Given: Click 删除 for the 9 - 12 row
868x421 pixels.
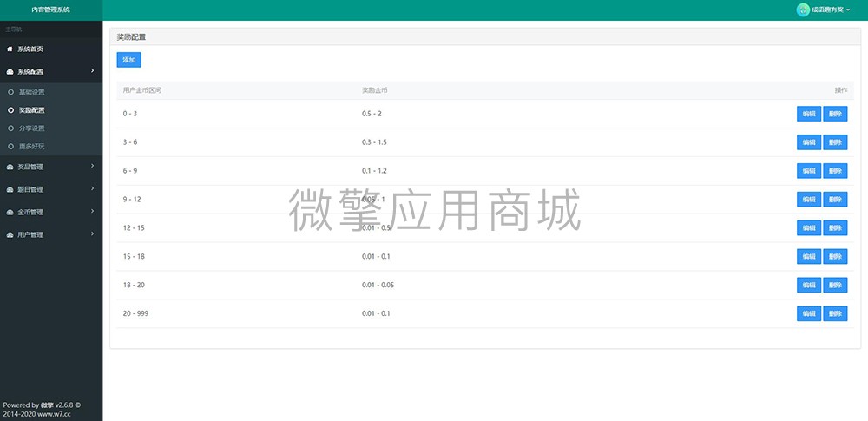Looking at the screenshot, I should [835, 200].
